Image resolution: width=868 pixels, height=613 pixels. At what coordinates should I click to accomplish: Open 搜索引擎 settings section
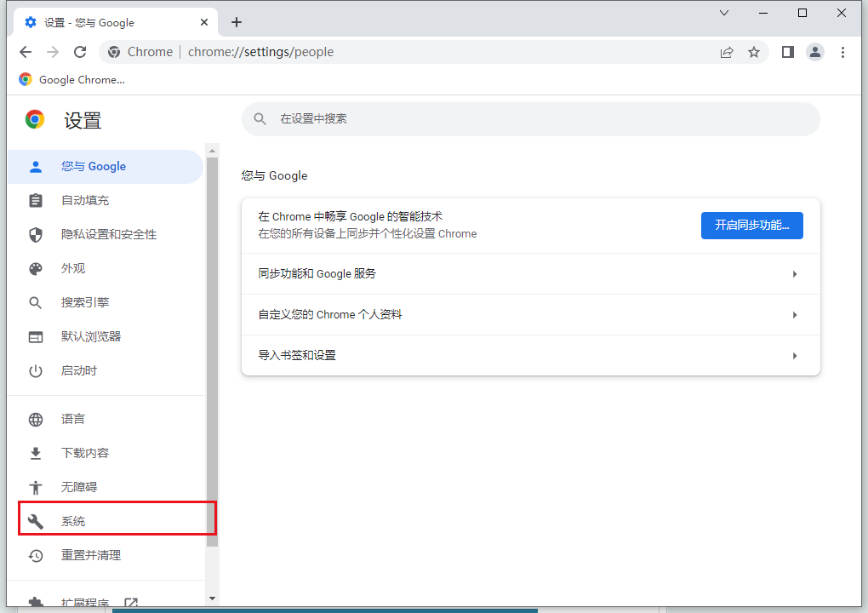click(106, 303)
